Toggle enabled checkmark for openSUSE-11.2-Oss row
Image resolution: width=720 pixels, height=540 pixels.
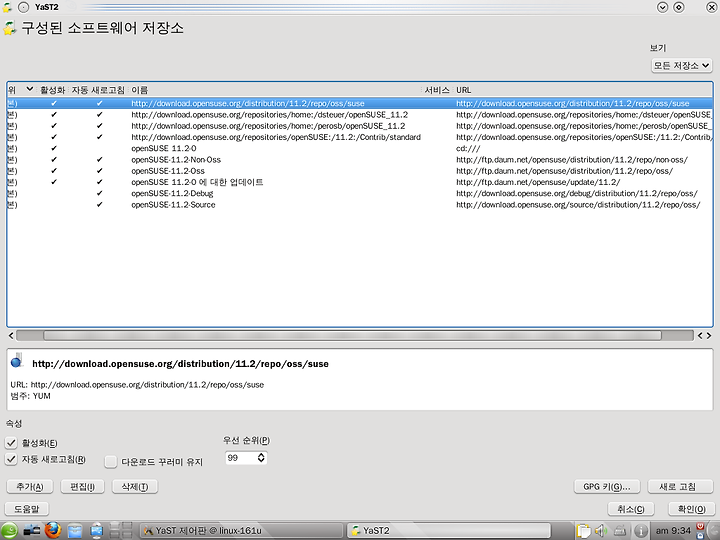(x=54, y=171)
